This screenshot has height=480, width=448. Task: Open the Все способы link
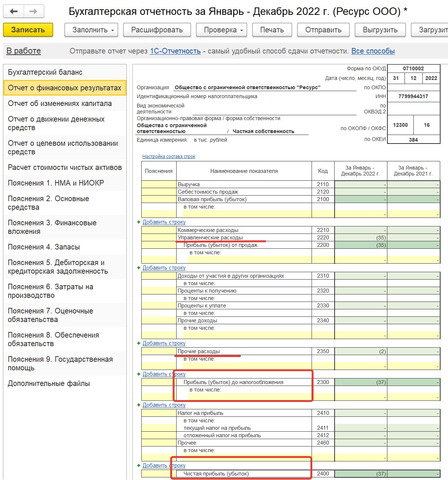click(x=373, y=51)
